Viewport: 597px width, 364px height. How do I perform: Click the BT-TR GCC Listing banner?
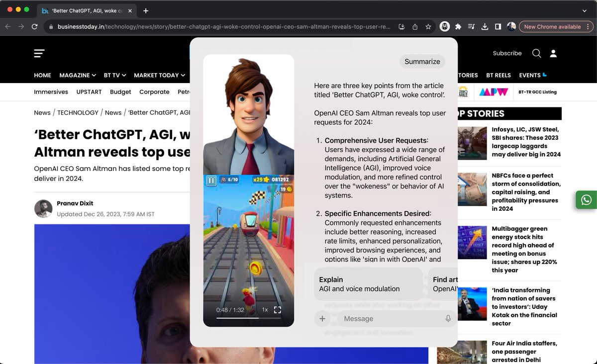537,92
